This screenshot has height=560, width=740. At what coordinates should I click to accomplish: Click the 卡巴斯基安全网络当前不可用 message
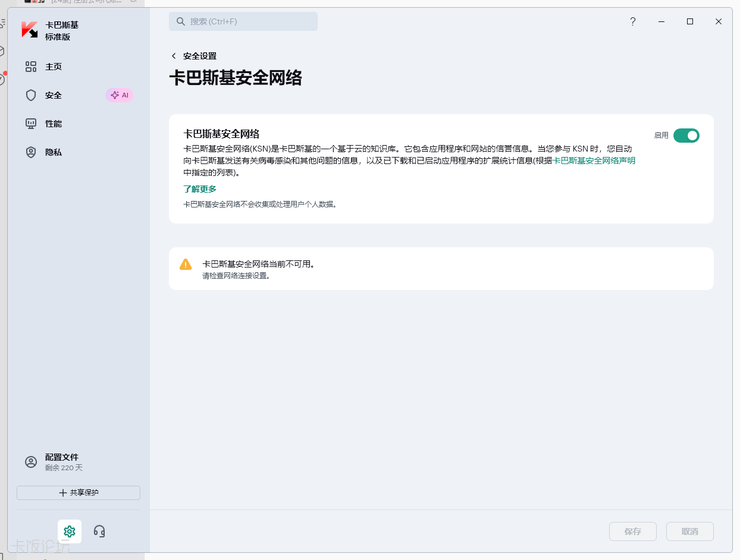click(258, 264)
